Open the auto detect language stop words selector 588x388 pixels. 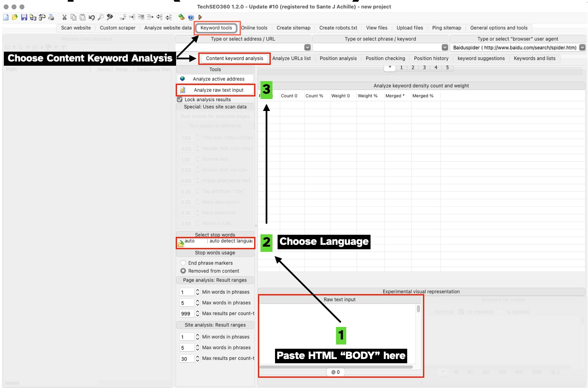click(231, 241)
